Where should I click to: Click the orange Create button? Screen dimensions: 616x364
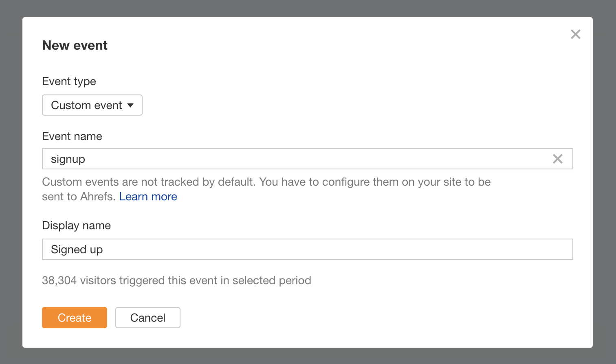click(x=74, y=318)
